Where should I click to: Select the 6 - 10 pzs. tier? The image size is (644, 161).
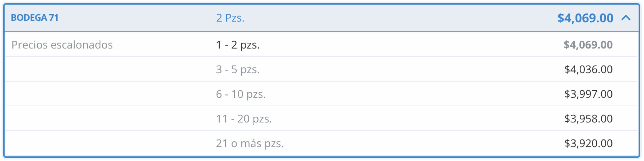pos(240,94)
